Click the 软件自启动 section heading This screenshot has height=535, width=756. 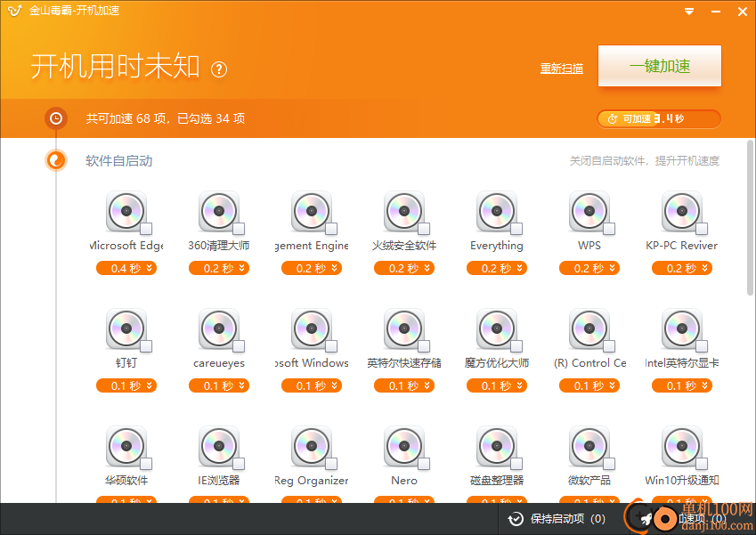119,161
